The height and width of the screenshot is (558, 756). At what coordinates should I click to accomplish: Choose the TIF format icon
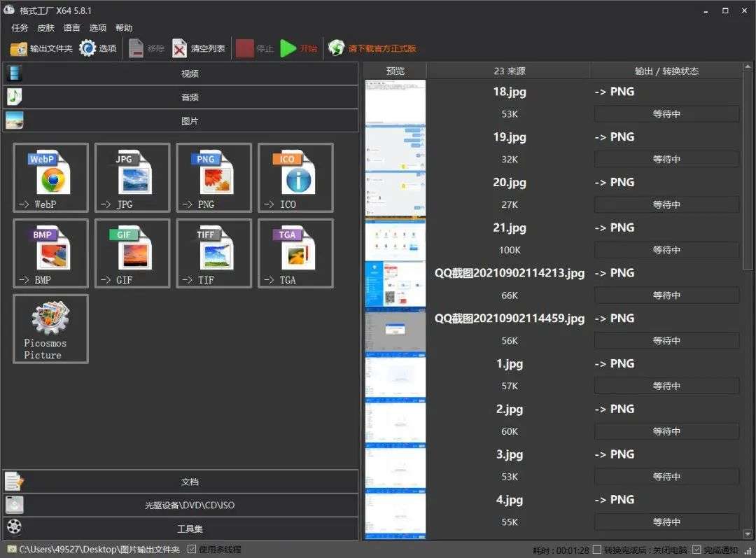point(214,253)
